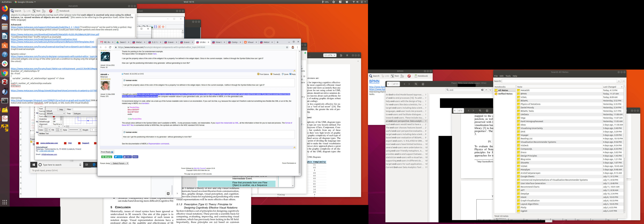Toggle find sidebar in 11-page PDF viewer
The height and width of the screenshot is (224, 644).
(416, 84)
